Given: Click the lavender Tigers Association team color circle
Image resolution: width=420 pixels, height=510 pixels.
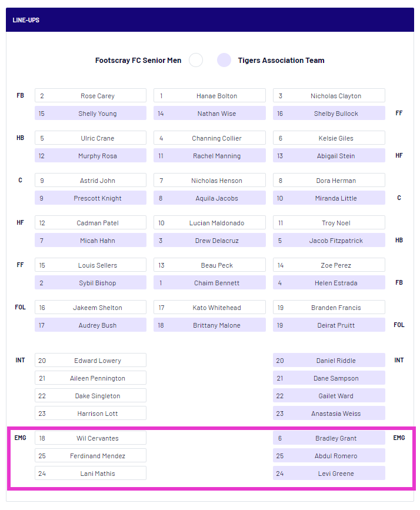Looking at the screenshot, I should pos(224,60).
